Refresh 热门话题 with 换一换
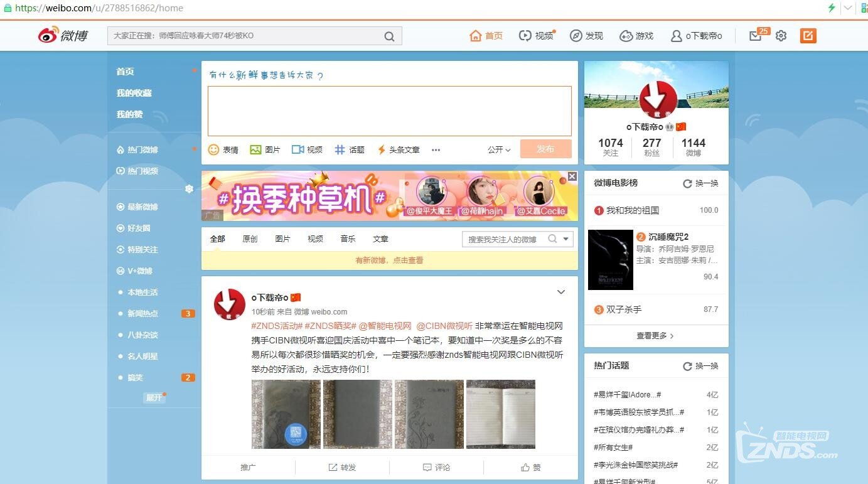 click(700, 365)
